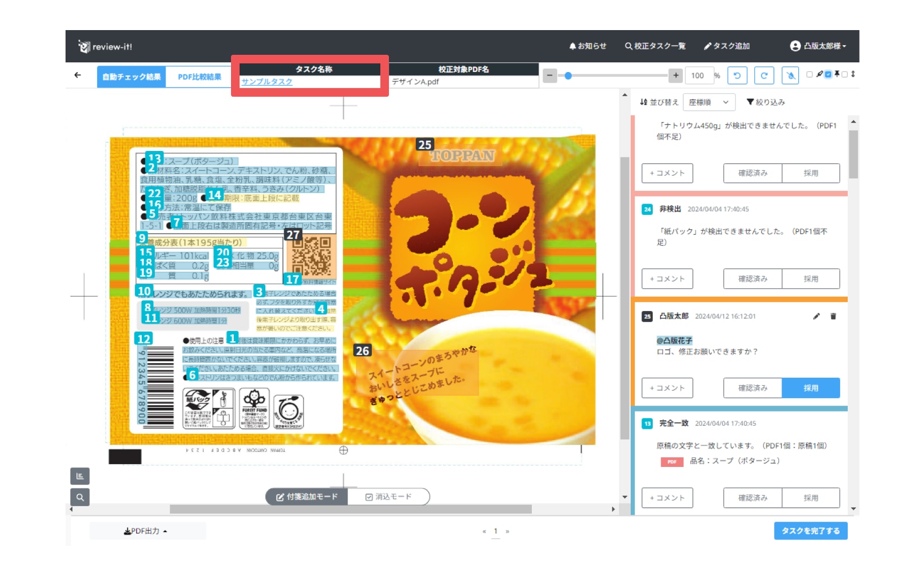Rotate the PDF counterclockwise
Screen dimensions: 924x576
737,76
